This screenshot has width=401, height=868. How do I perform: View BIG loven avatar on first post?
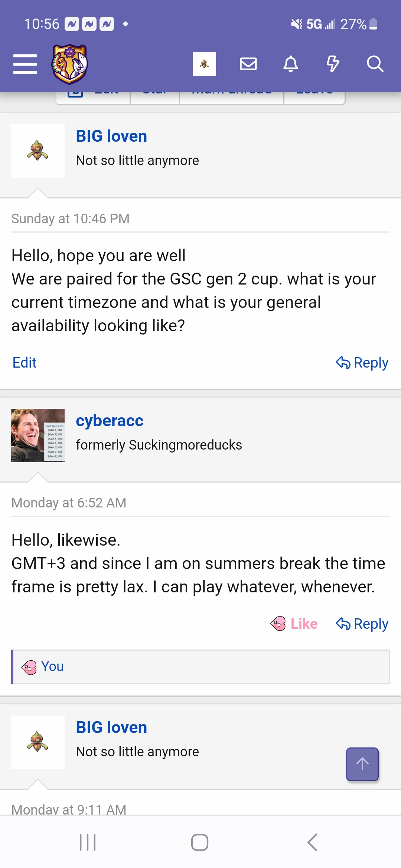[x=38, y=151]
